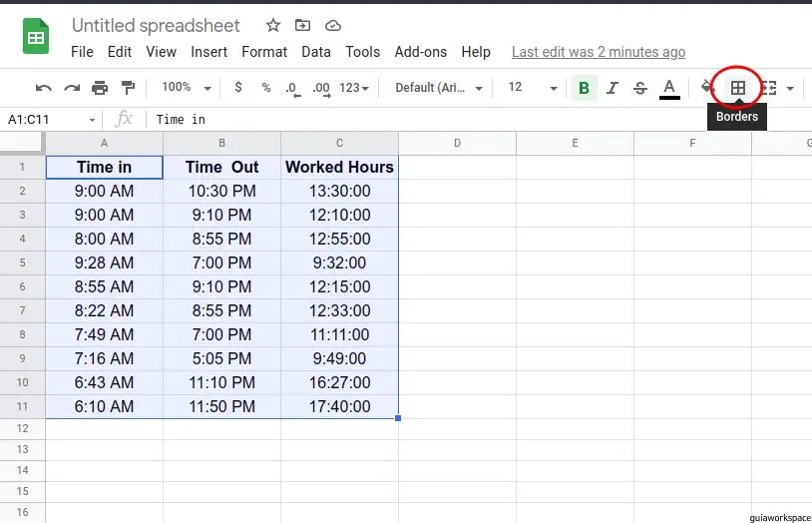812x523 pixels.
Task: Select cell with 12:33:00
Action: [339, 310]
